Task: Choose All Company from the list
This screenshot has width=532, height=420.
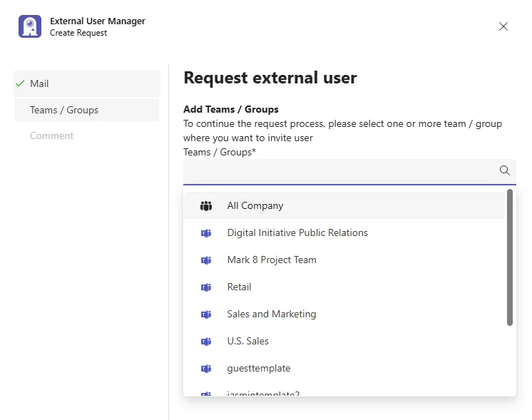Action: [344, 205]
